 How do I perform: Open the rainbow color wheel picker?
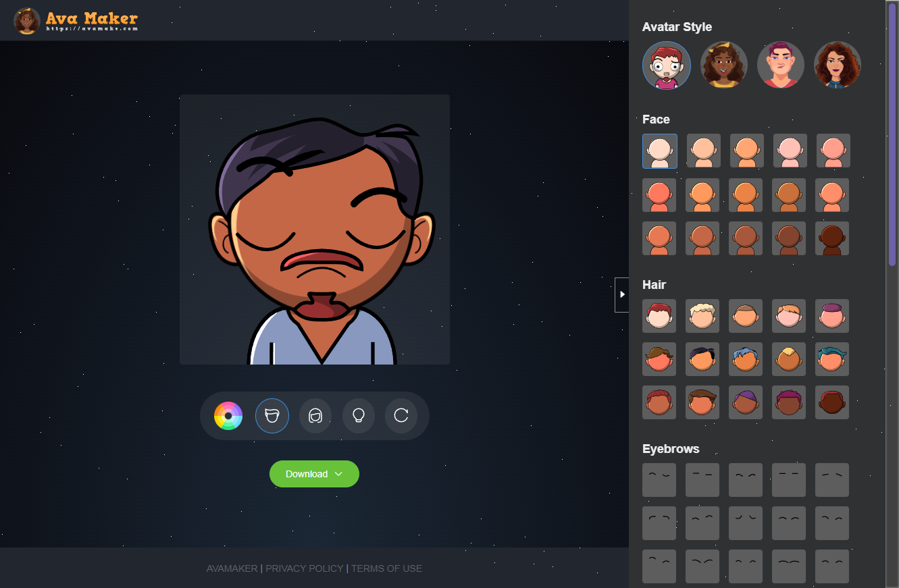click(x=228, y=416)
